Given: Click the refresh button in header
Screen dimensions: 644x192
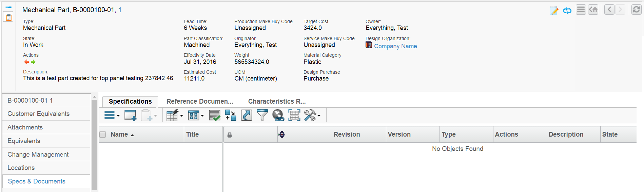Looking at the screenshot, I should (x=636, y=10).
